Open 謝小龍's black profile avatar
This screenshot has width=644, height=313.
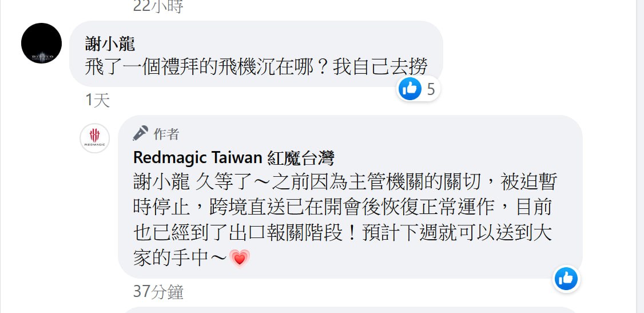(42, 43)
